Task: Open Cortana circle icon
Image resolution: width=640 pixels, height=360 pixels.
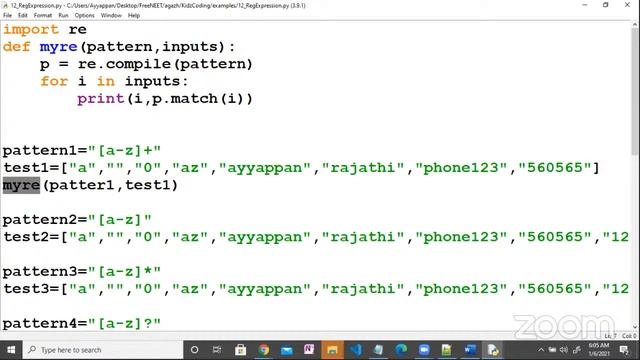Action: pyautogui.click(x=195, y=350)
